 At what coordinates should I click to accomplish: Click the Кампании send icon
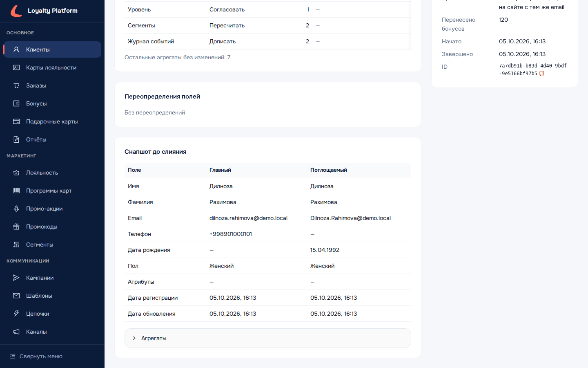click(x=16, y=278)
